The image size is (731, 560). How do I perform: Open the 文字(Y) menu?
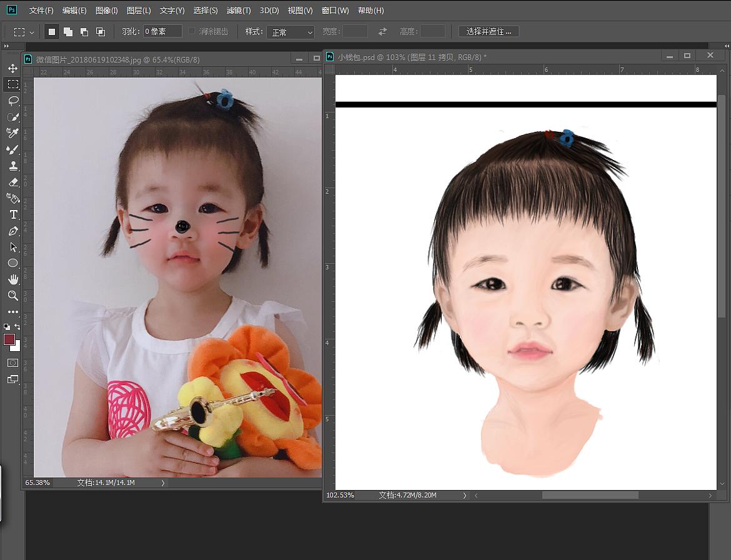[172, 10]
